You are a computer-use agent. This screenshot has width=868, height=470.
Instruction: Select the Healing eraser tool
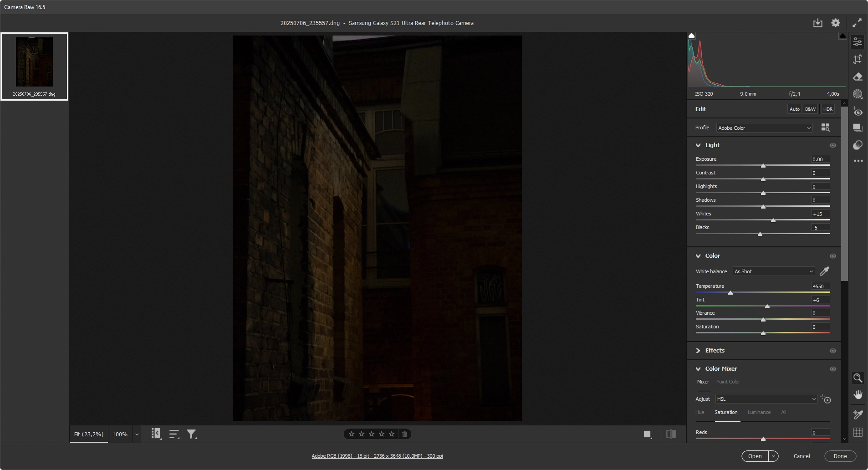tap(858, 77)
